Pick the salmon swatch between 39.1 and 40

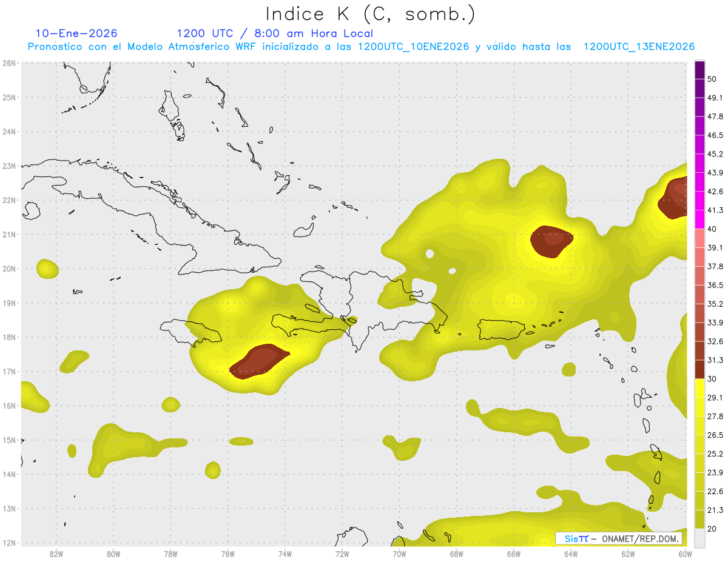[x=699, y=238]
